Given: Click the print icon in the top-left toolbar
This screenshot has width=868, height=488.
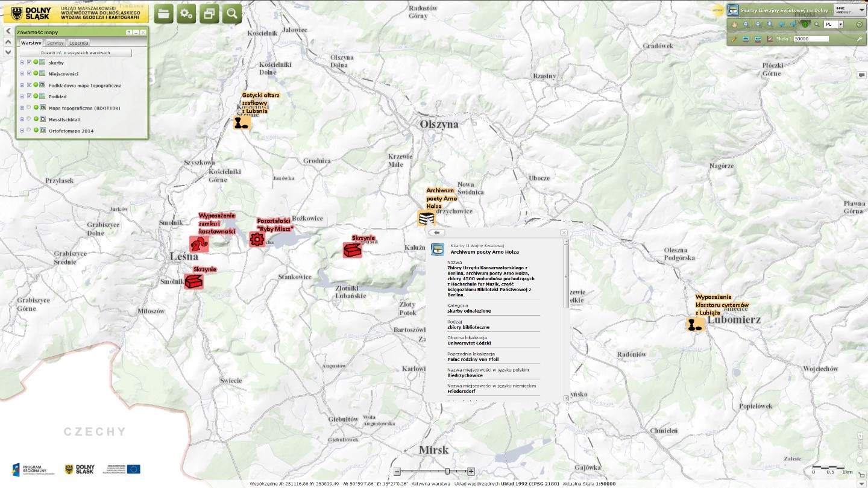Looking at the screenshot, I should tap(209, 13).
